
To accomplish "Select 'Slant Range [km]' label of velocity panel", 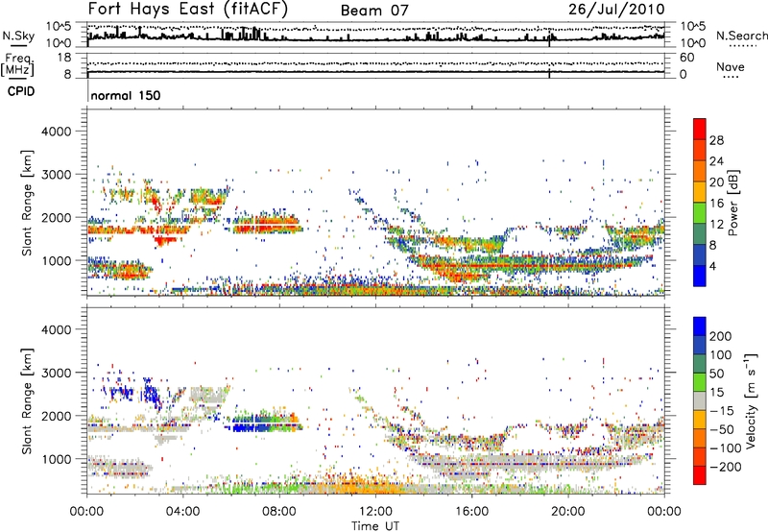I will tap(27, 401).
